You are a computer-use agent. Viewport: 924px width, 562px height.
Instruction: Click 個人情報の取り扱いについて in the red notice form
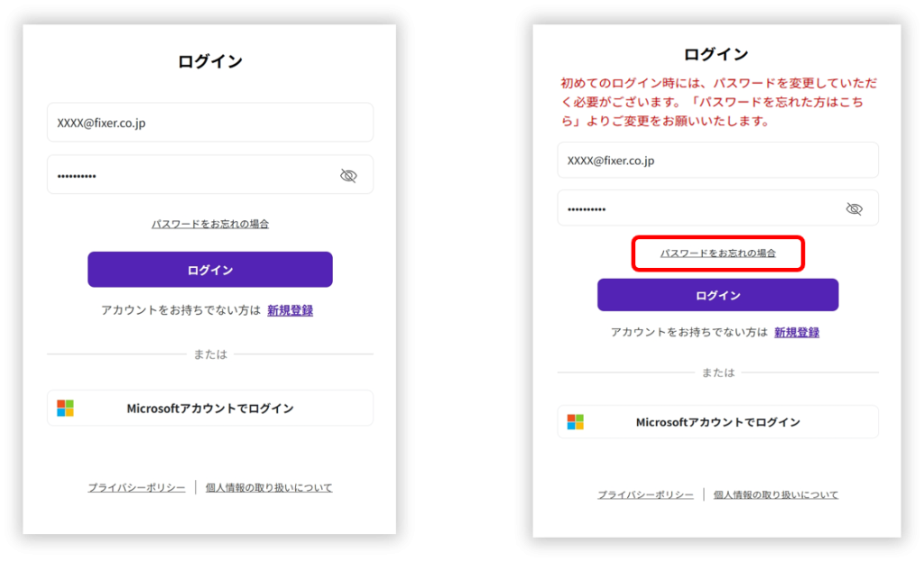776,495
